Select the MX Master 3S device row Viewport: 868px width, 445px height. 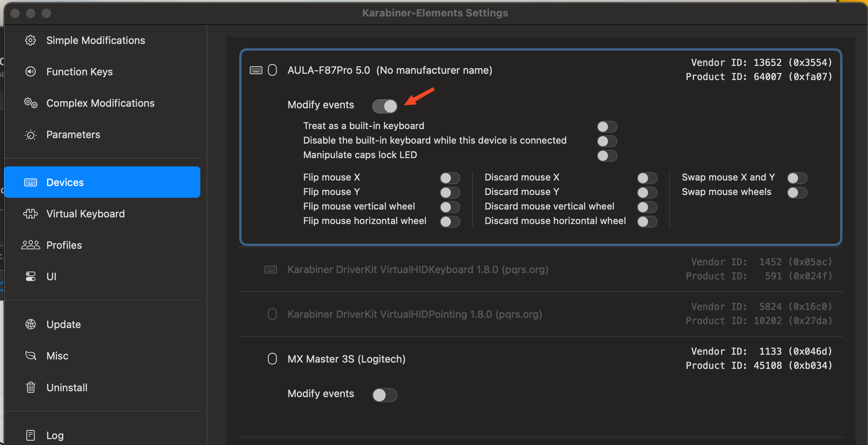tap(346, 359)
